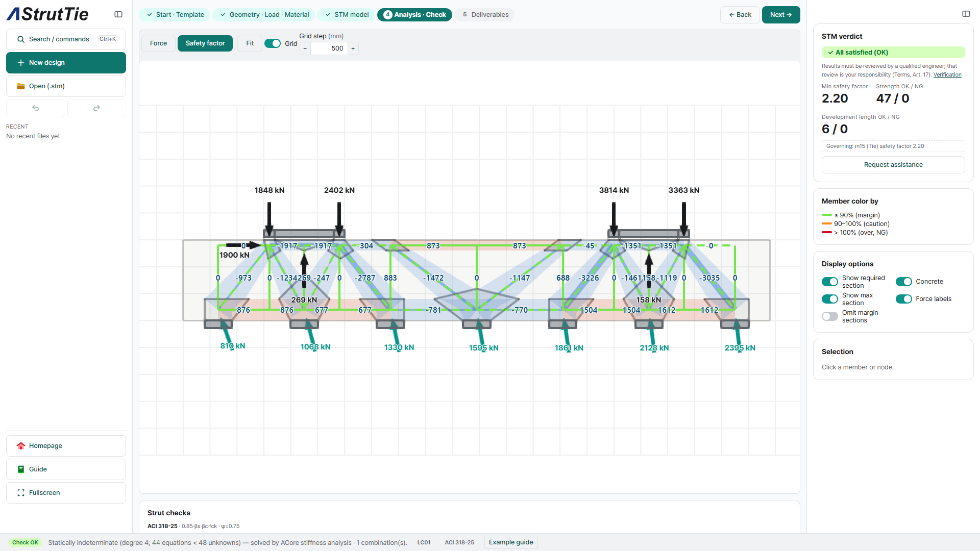Click Request assistance button
980x551 pixels.
point(893,165)
